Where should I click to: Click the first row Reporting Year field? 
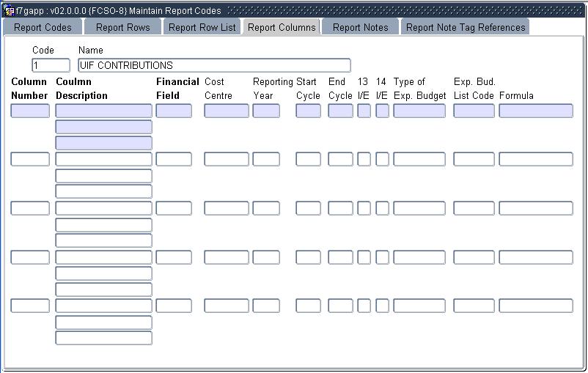266,111
